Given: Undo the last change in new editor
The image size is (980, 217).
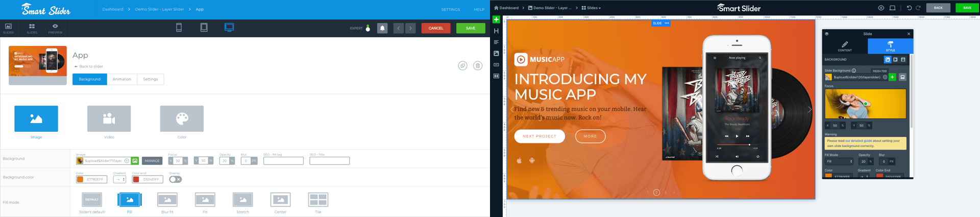Looking at the screenshot, I should pyautogui.click(x=909, y=8).
